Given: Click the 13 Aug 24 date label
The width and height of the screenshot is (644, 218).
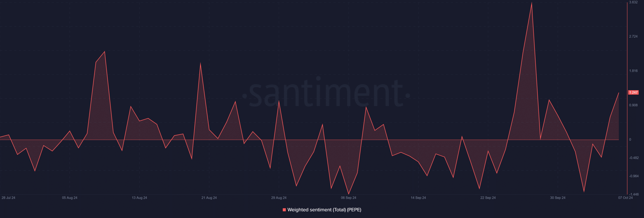Looking at the screenshot, I should click(x=139, y=198).
